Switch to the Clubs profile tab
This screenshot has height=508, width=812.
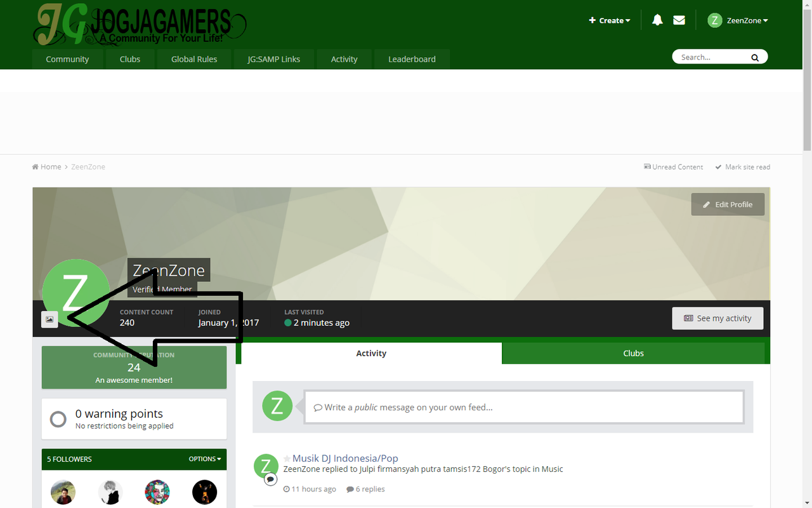tap(633, 353)
